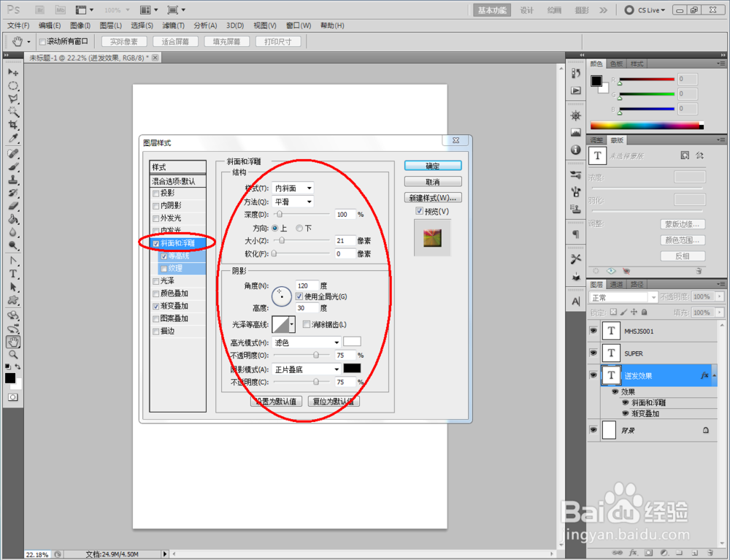This screenshot has width=730, height=560.
Task: Select the Paint Bucket tool
Action: tap(13, 219)
